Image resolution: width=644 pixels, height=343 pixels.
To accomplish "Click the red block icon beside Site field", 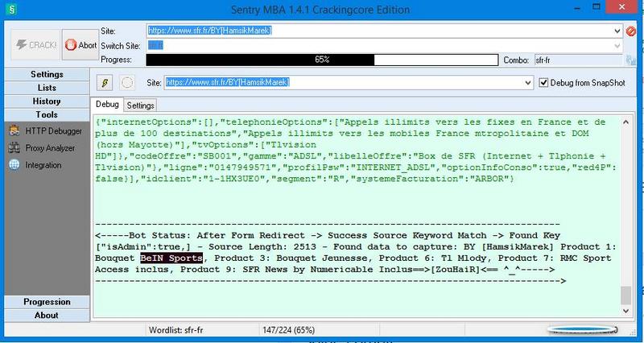I will point(630,31).
